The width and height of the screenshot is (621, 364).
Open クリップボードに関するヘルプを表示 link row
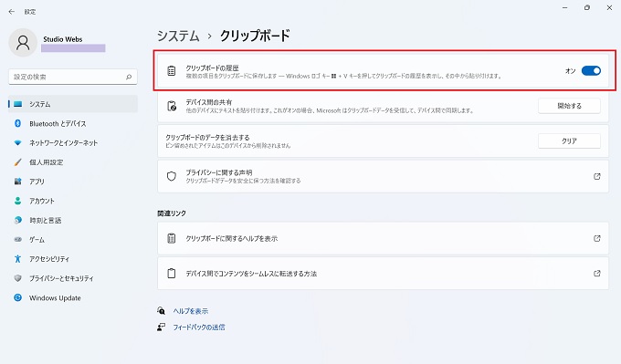(x=383, y=239)
